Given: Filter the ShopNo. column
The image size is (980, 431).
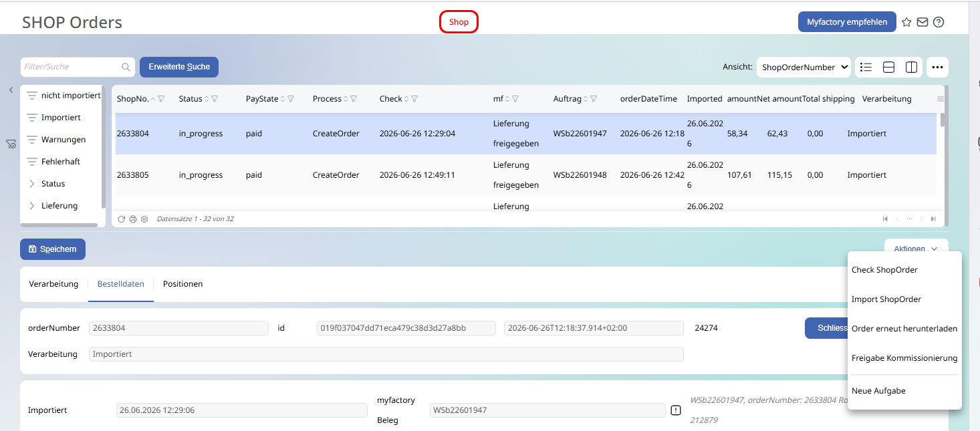Looking at the screenshot, I should (x=161, y=99).
